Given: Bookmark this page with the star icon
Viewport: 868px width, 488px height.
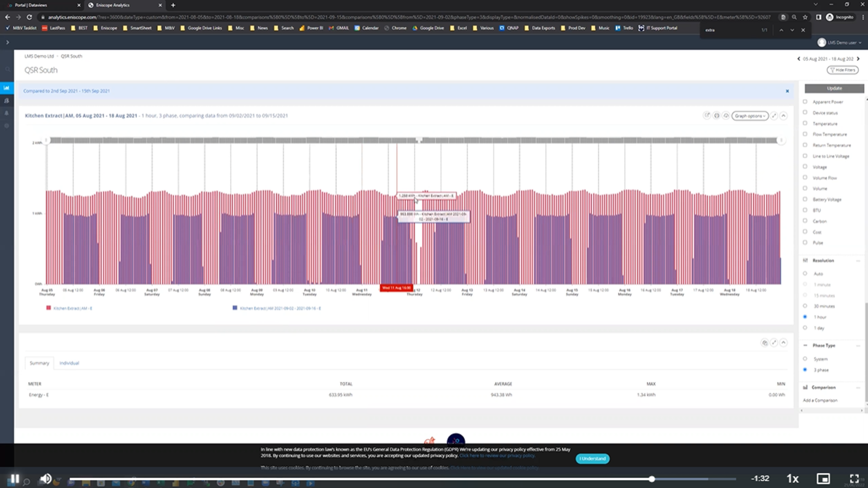Looking at the screenshot, I should point(805,17).
